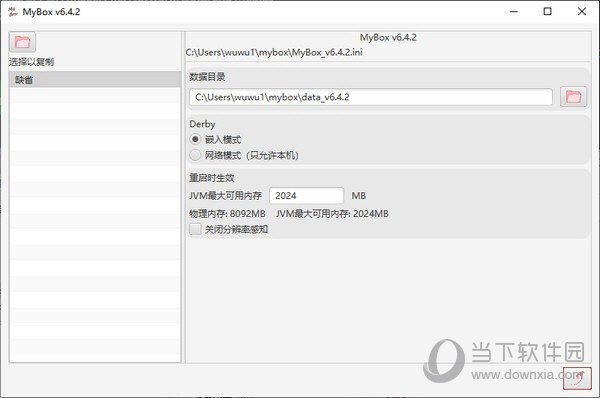The image size is (600, 398).
Task: Click 物理内存: 8092MB text
Action: (227, 214)
